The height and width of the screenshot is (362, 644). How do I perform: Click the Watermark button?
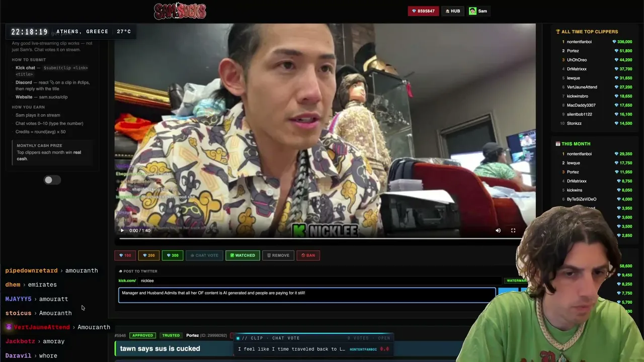tap(516, 281)
